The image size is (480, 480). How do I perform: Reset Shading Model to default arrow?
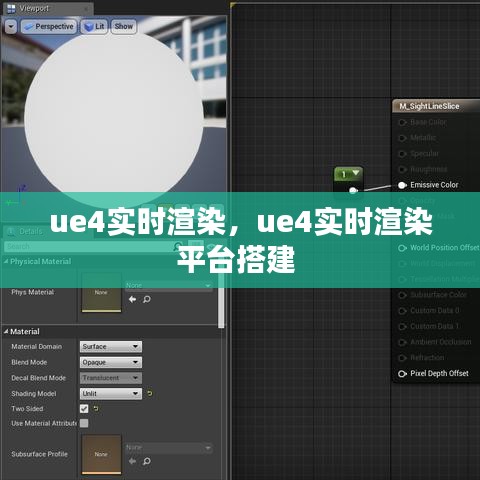[x=150, y=394]
